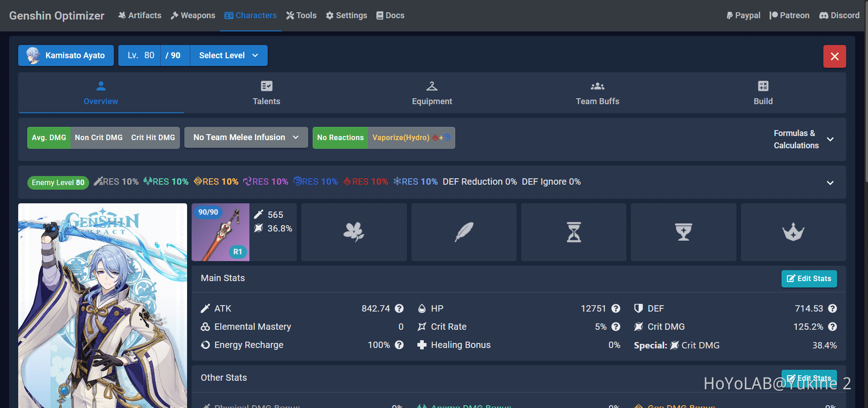The width and height of the screenshot is (868, 408).
Task: Open the empty circlet artifact slot
Action: pyautogui.click(x=793, y=232)
